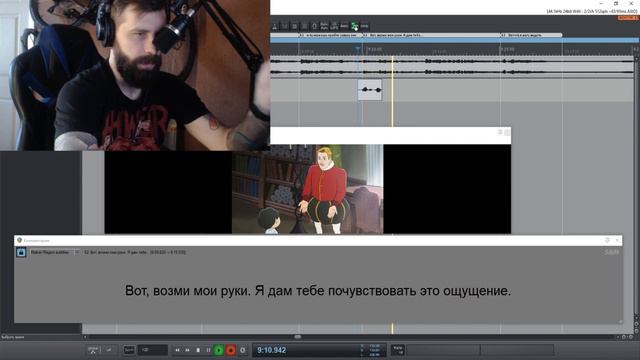Jump to project end transport button

click(x=188, y=350)
